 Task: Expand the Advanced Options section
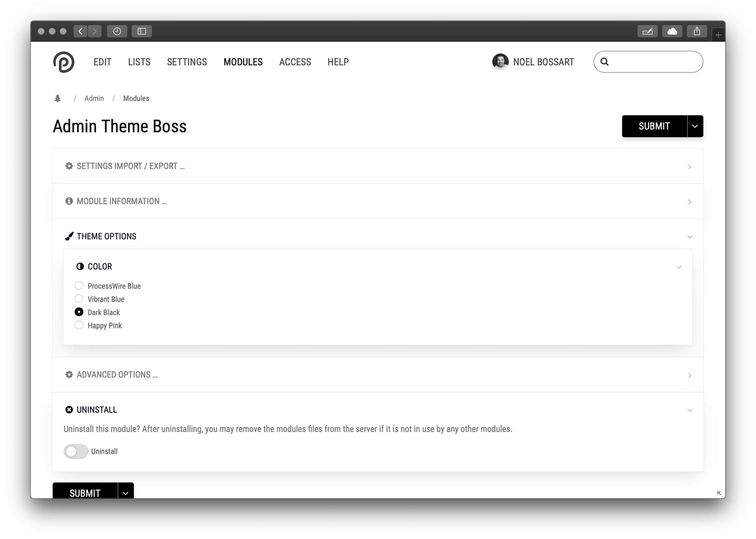pyautogui.click(x=117, y=375)
